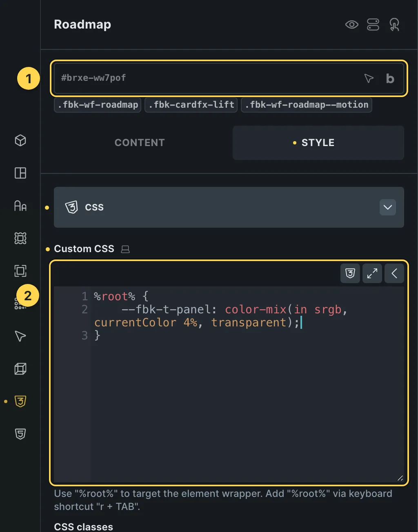Click the --fbk-t-panel code line

220,316
